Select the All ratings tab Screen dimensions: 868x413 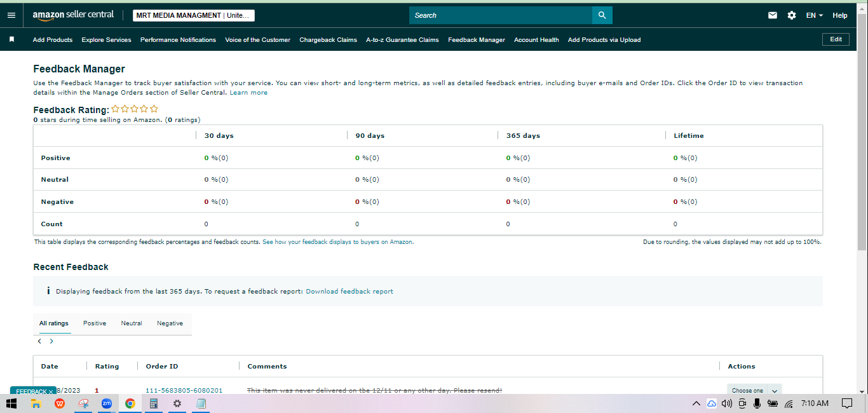coord(54,323)
